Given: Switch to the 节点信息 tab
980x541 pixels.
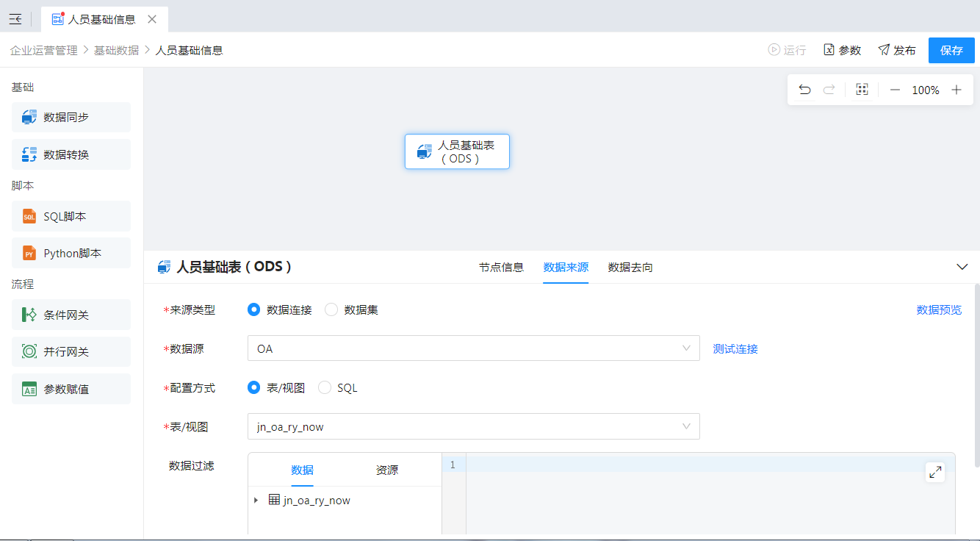Looking at the screenshot, I should [501, 268].
